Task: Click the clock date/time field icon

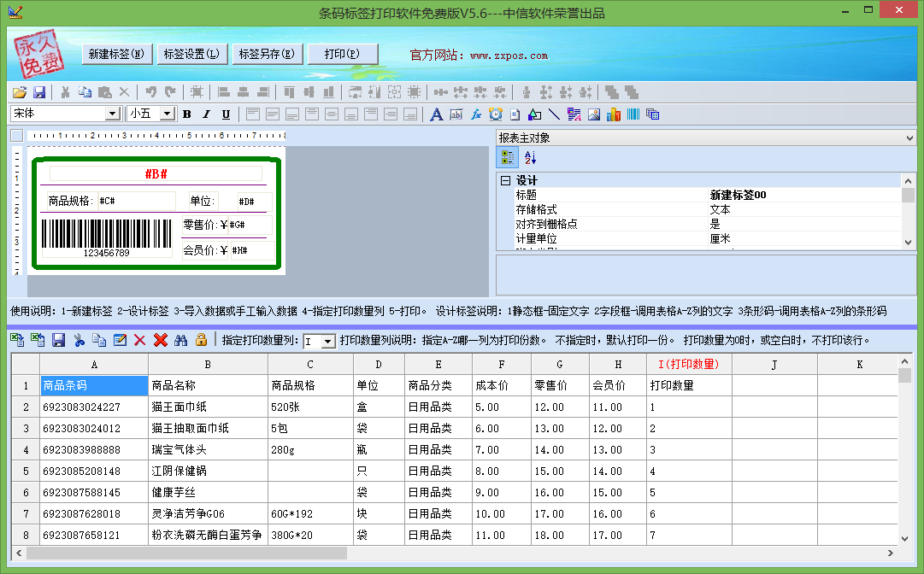Action: [x=495, y=114]
